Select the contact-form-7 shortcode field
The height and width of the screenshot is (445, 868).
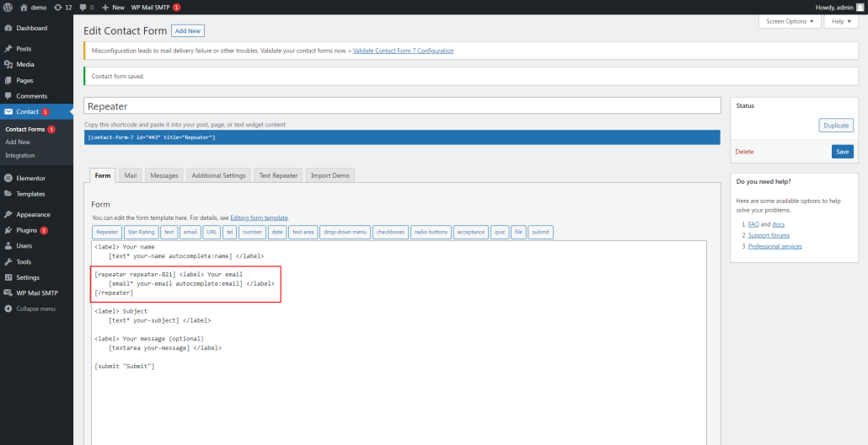pyautogui.click(x=403, y=137)
